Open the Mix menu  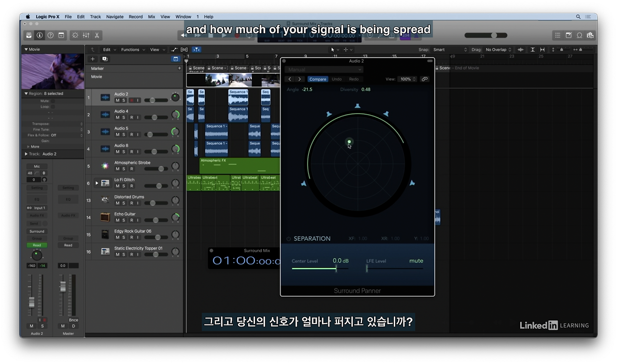tap(151, 16)
